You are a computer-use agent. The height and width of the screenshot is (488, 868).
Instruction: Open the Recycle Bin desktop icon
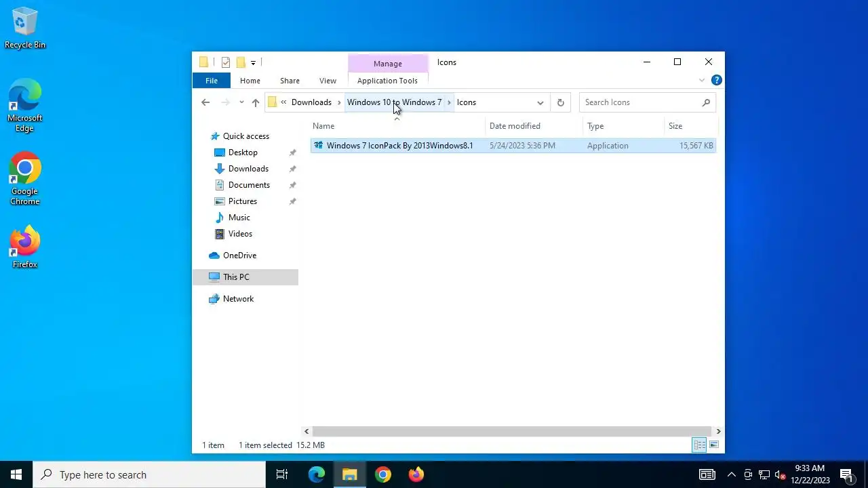(25, 28)
